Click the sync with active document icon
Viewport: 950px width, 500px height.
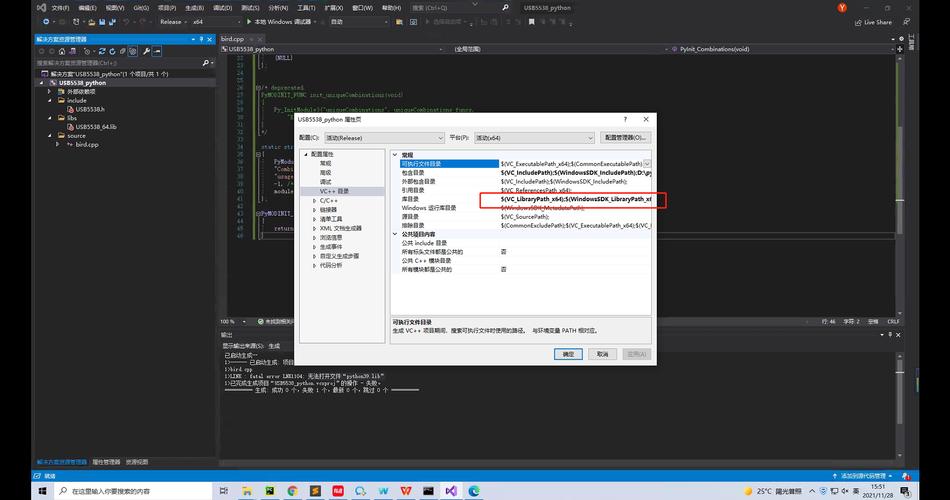tap(102, 52)
